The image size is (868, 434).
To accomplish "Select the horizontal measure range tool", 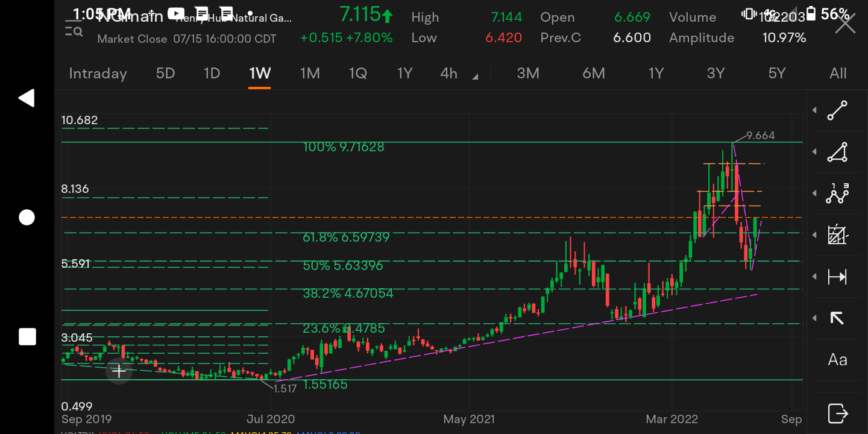I will [837, 277].
